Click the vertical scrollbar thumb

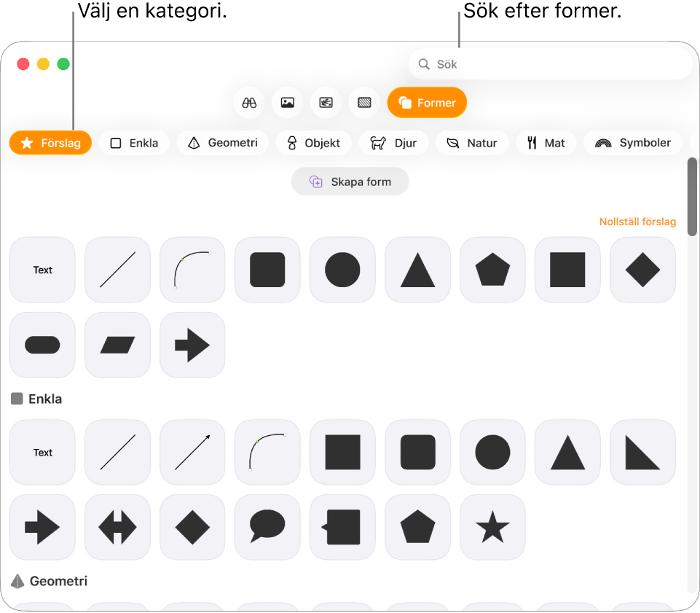click(x=692, y=197)
